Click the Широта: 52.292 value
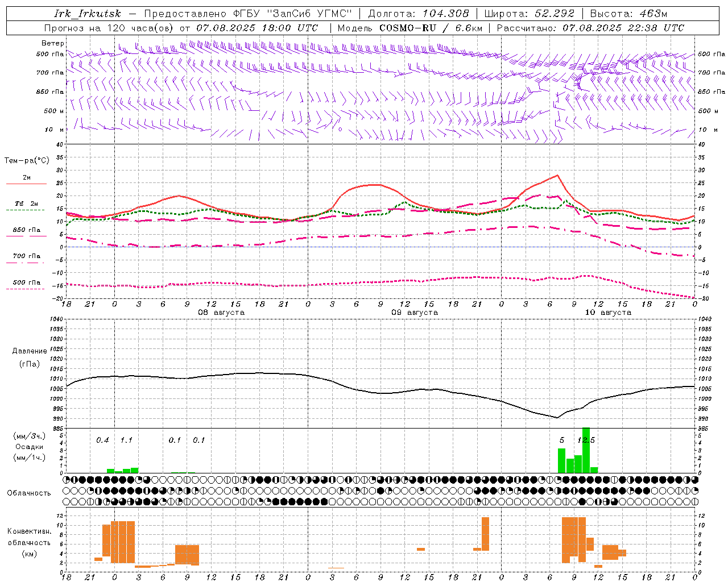 pos(530,14)
